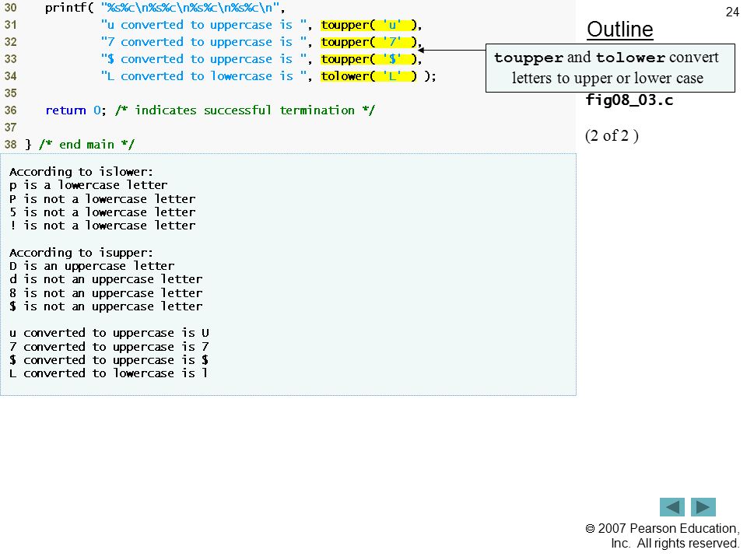Click the slide number 24
Viewport: 747px width, 560px height.
pos(732,12)
